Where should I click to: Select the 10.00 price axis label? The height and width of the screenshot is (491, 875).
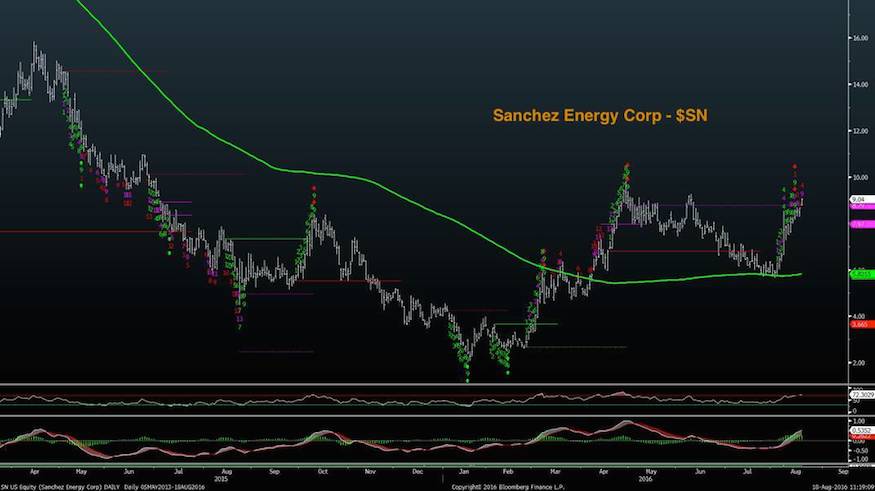[x=860, y=177]
